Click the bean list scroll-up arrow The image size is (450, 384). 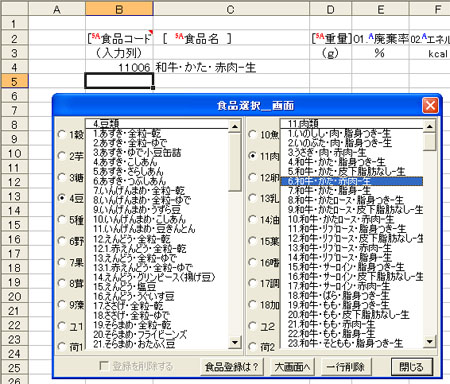(235, 126)
